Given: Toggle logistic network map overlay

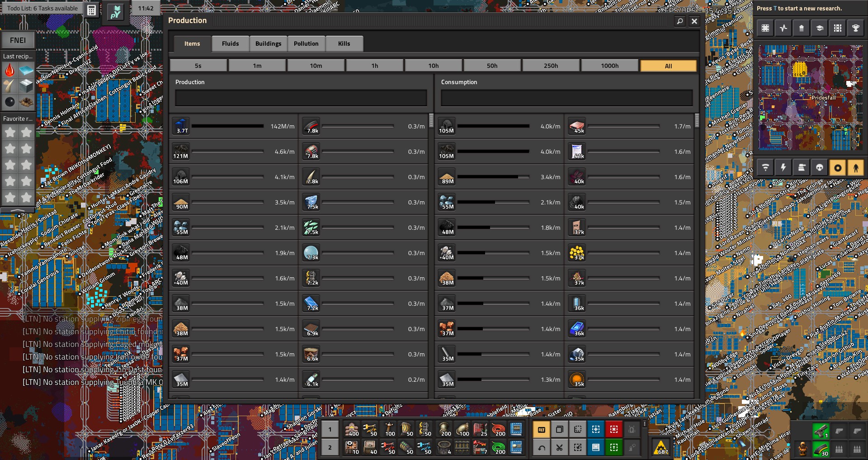Looking at the screenshot, I should click(x=765, y=168).
